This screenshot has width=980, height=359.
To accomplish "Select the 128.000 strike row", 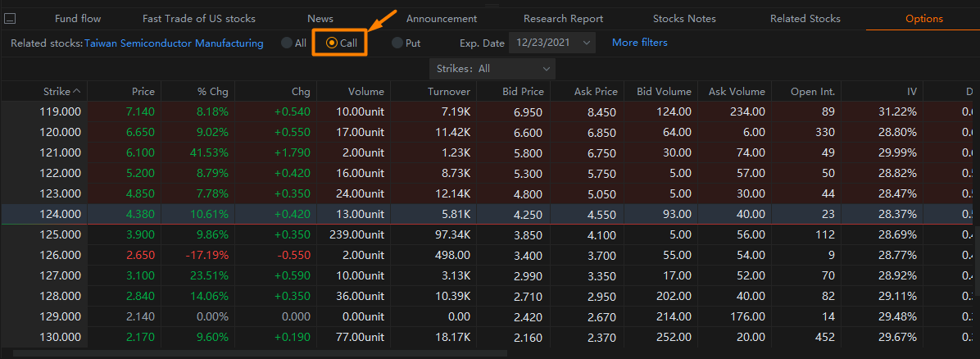I will pyautogui.click(x=488, y=296).
